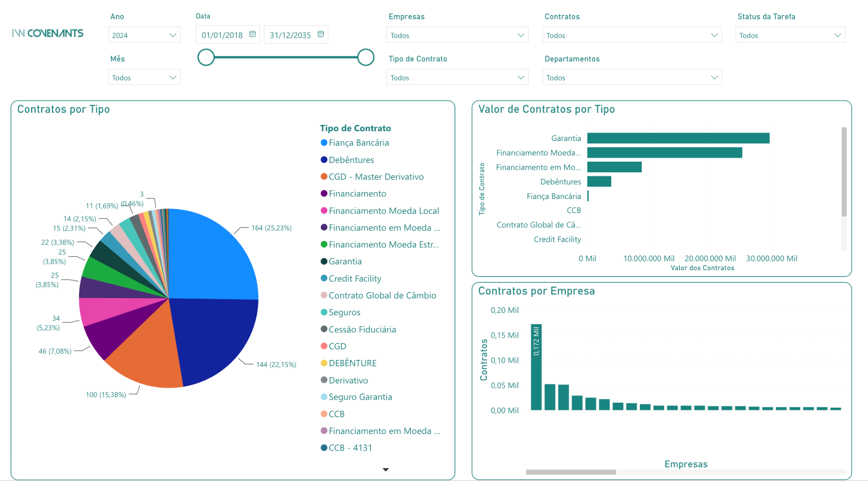Viewport: 868px width, 481px height.
Task: Expand the Empresas filter dropdown
Action: (x=457, y=35)
